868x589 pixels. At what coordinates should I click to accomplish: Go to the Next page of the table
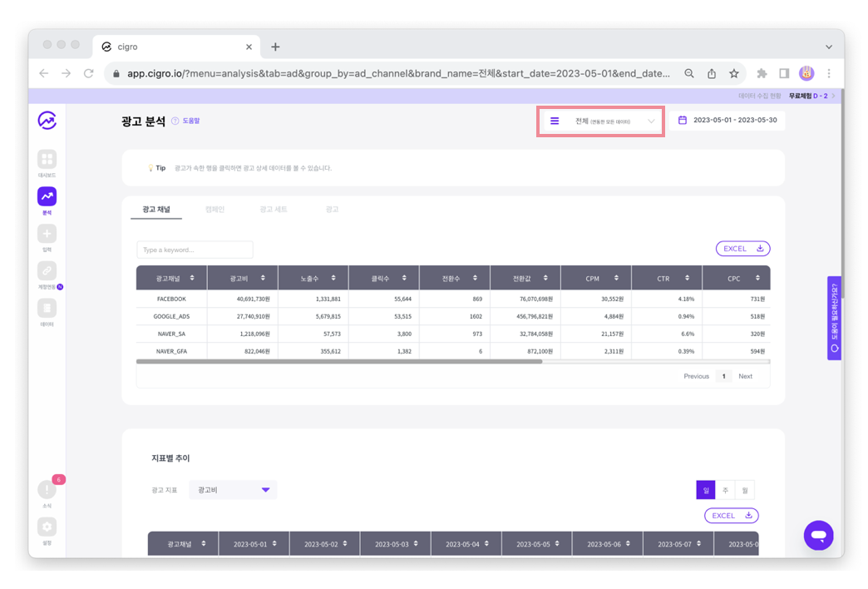(x=745, y=376)
